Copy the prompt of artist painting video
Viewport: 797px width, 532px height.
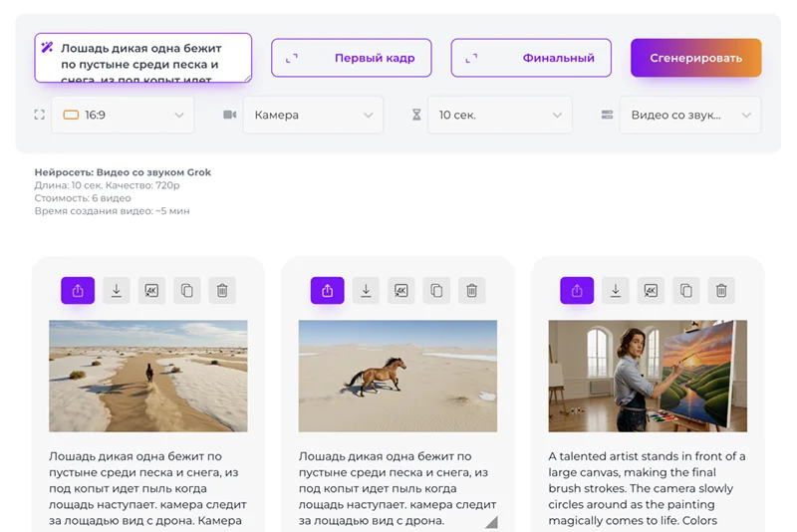point(686,291)
